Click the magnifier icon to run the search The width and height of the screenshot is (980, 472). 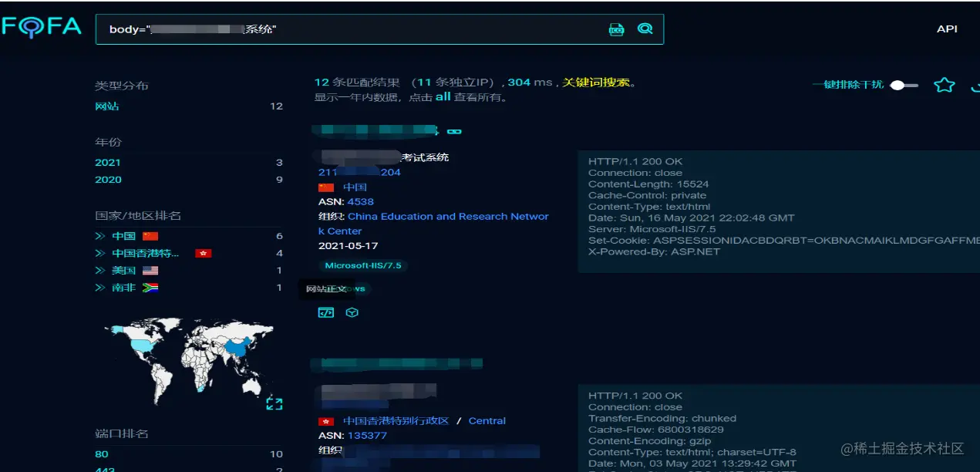click(645, 29)
